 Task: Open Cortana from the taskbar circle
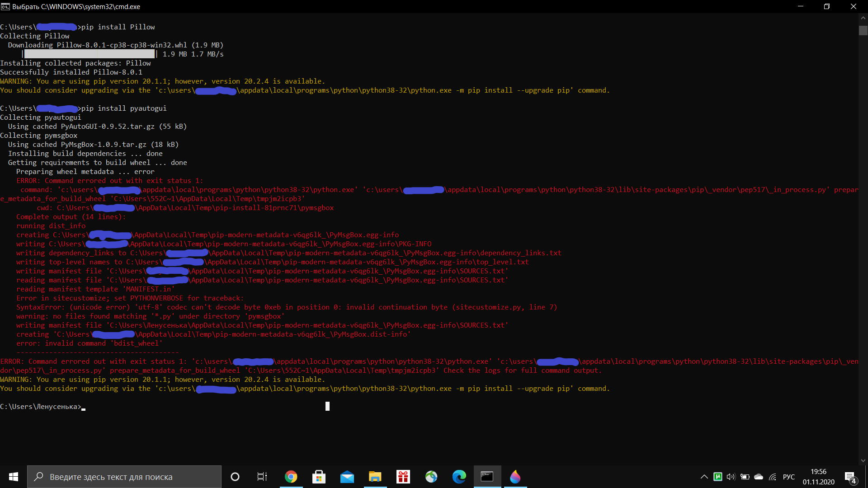235,477
